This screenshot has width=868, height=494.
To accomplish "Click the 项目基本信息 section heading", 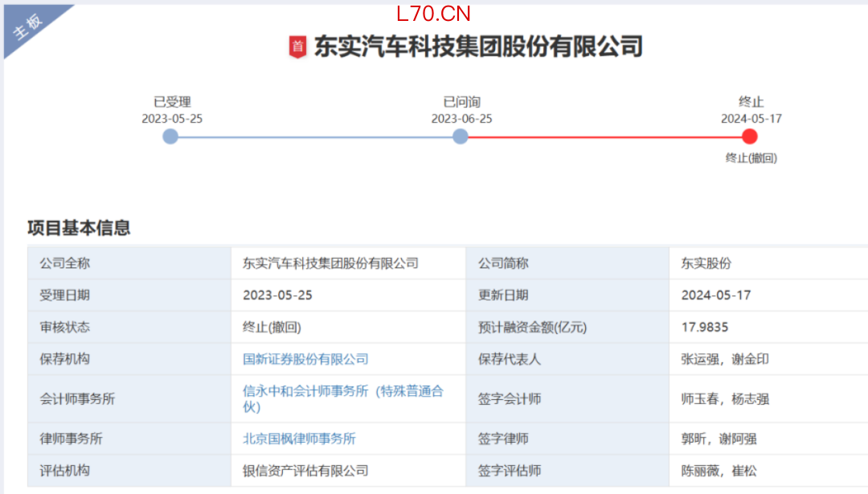I will click(x=79, y=227).
